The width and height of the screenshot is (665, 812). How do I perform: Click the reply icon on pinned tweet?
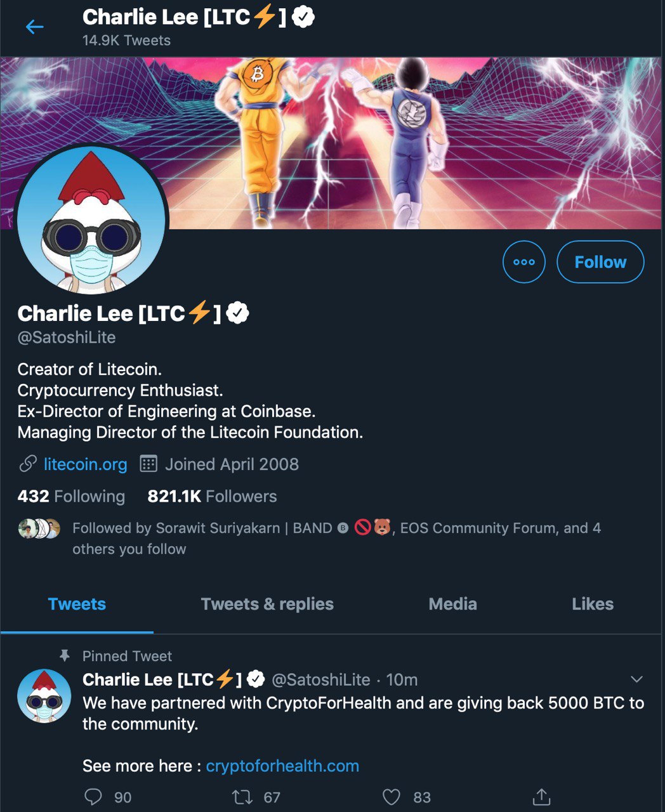93,797
